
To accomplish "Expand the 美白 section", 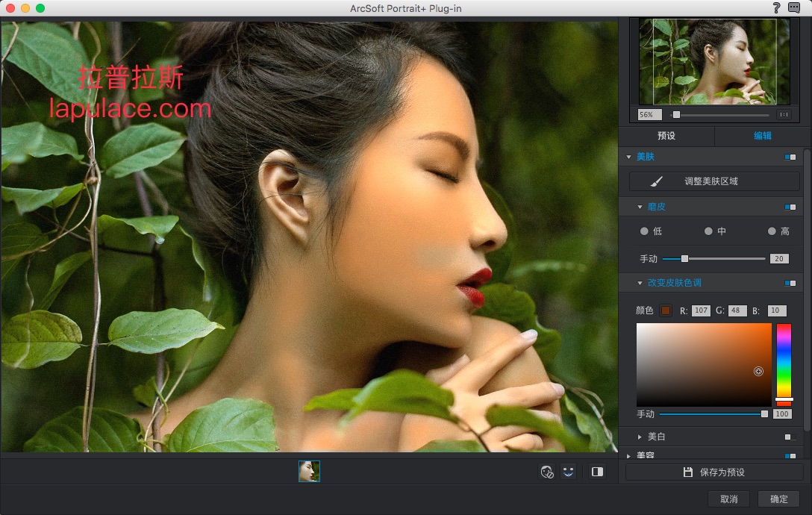I will pos(640,437).
